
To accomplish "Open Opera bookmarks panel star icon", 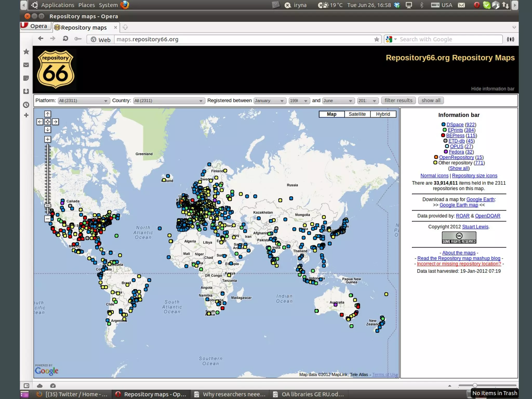I will click(x=26, y=52).
